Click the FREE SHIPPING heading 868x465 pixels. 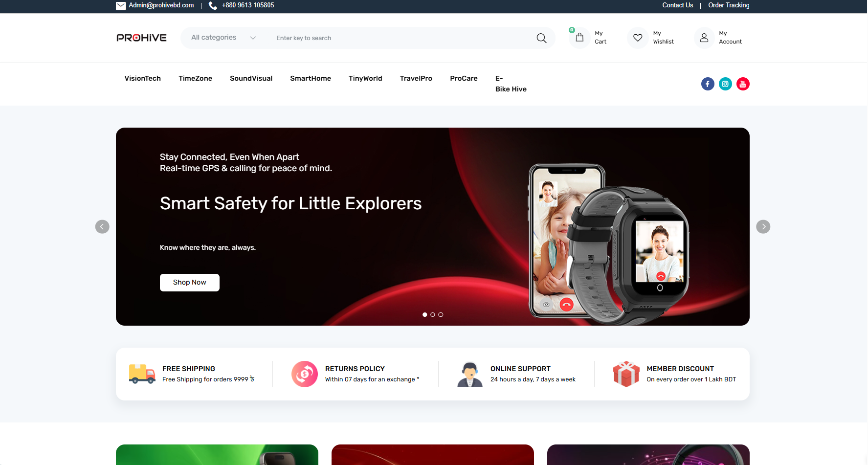click(189, 369)
